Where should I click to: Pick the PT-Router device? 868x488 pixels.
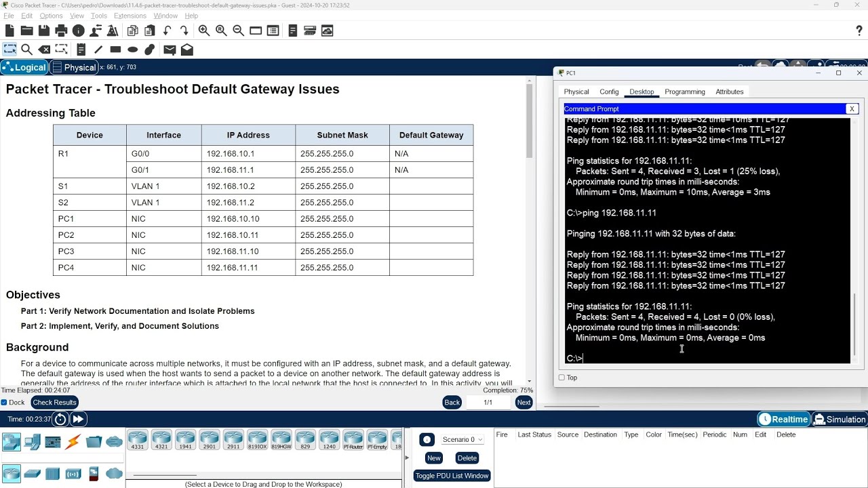coord(353,440)
